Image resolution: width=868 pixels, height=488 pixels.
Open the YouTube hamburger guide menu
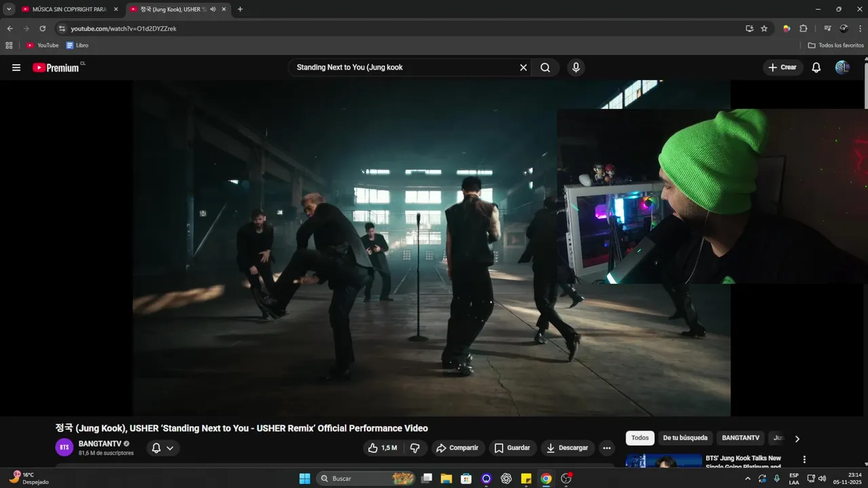16,68
